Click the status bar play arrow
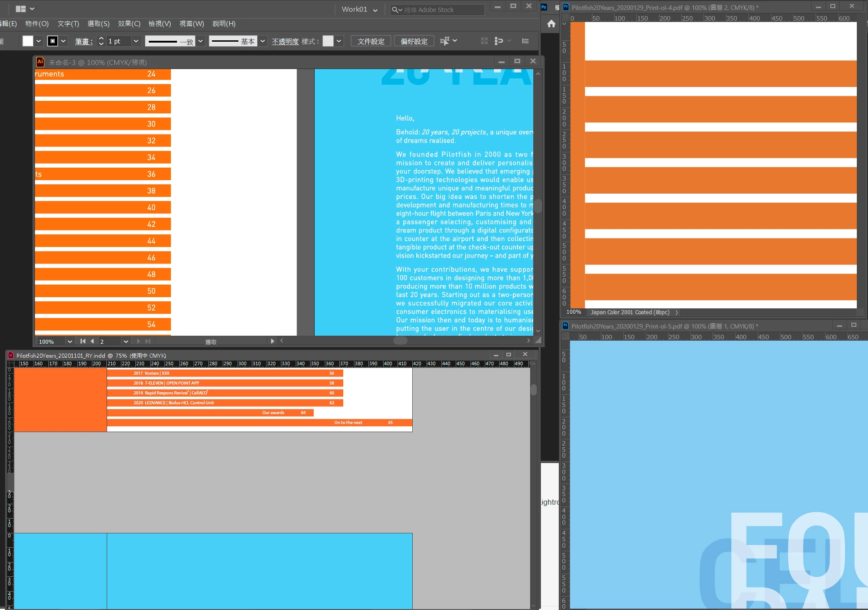The height and width of the screenshot is (610, 868). pos(272,342)
